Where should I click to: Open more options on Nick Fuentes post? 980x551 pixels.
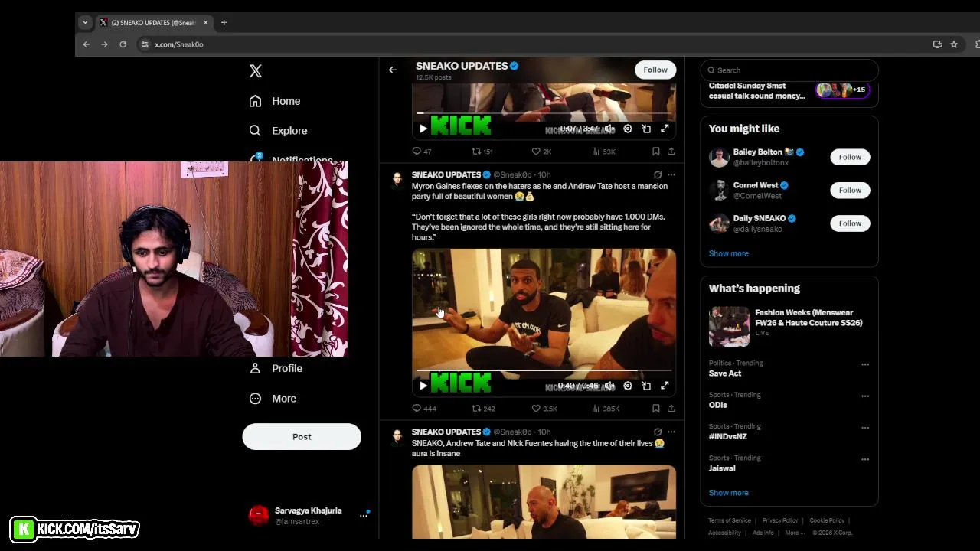pyautogui.click(x=671, y=432)
